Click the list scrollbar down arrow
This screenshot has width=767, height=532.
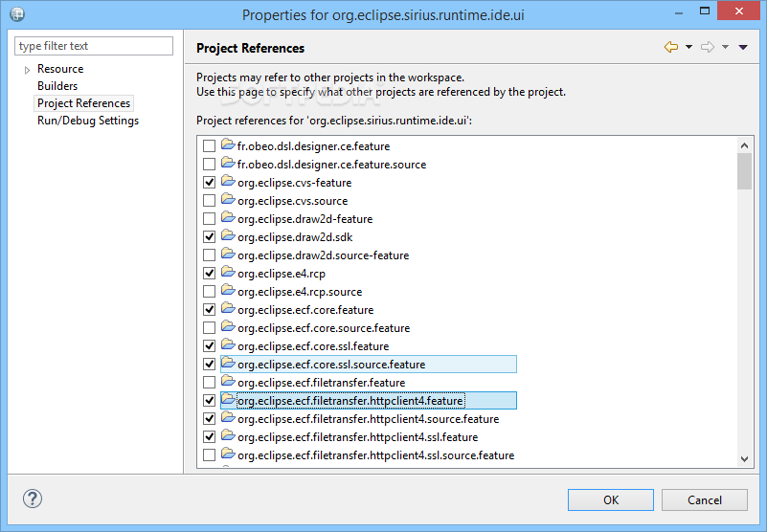744,459
